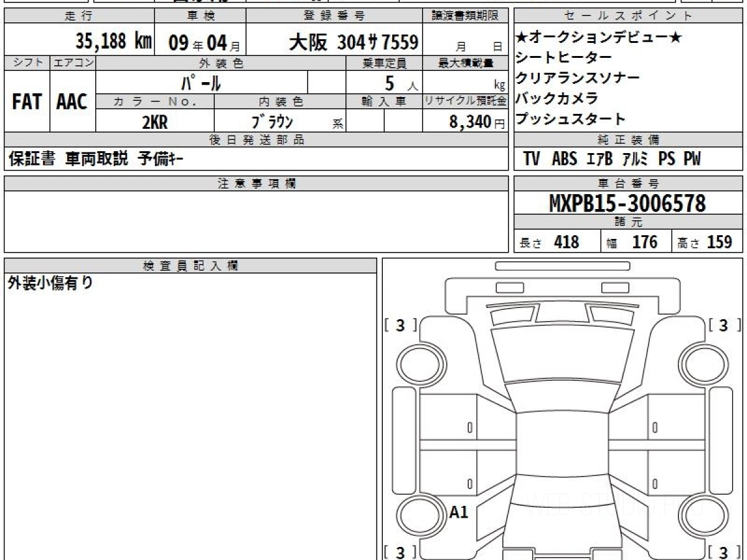Select the interior color ブラウン
This screenshot has width=747, height=560.
click(271, 122)
